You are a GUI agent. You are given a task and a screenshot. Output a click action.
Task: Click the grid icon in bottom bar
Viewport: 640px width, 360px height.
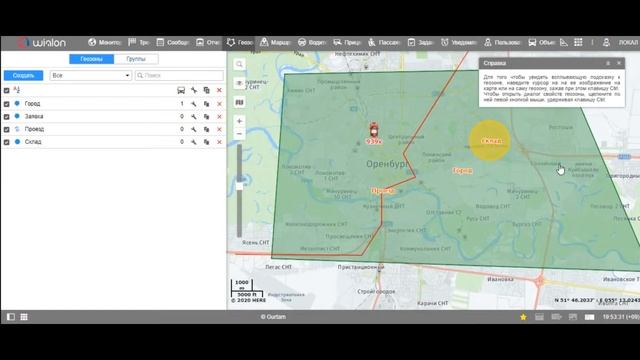point(24,317)
